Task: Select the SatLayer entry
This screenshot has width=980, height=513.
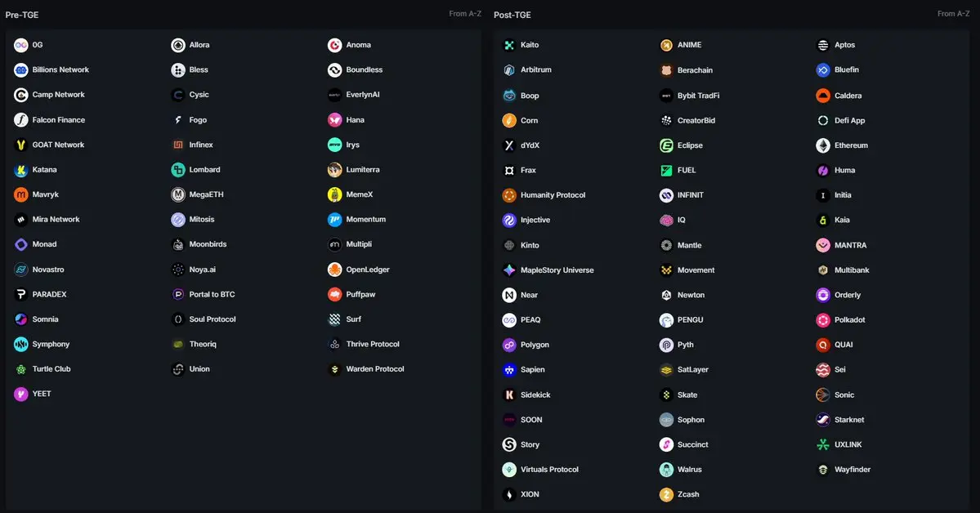Action: pyautogui.click(x=684, y=370)
